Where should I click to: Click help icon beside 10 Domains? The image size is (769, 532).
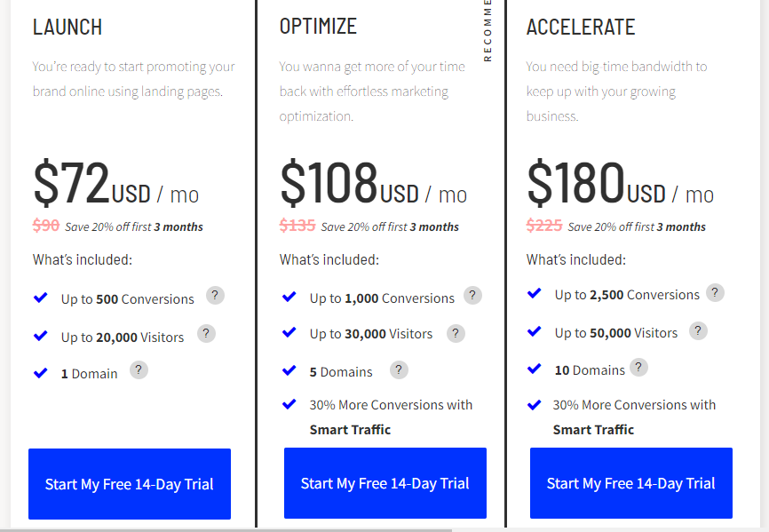(638, 368)
